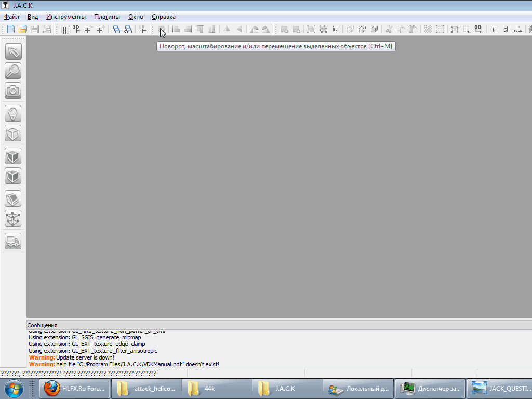Expand the Окно menu
532x399 pixels.
point(136,17)
